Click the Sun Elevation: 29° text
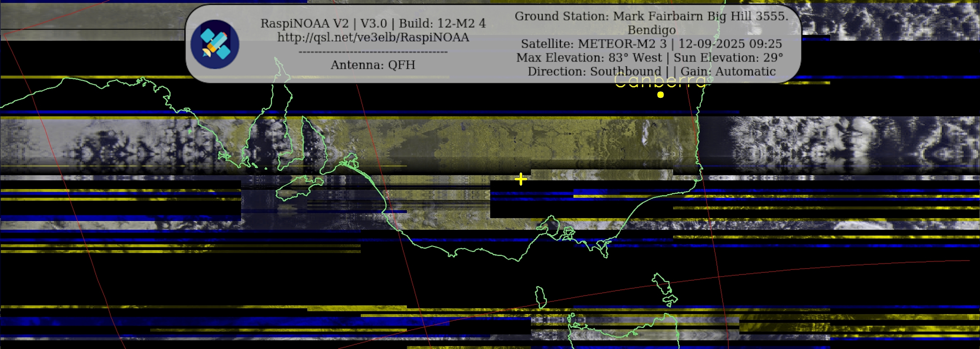The image size is (980, 349). 728,58
